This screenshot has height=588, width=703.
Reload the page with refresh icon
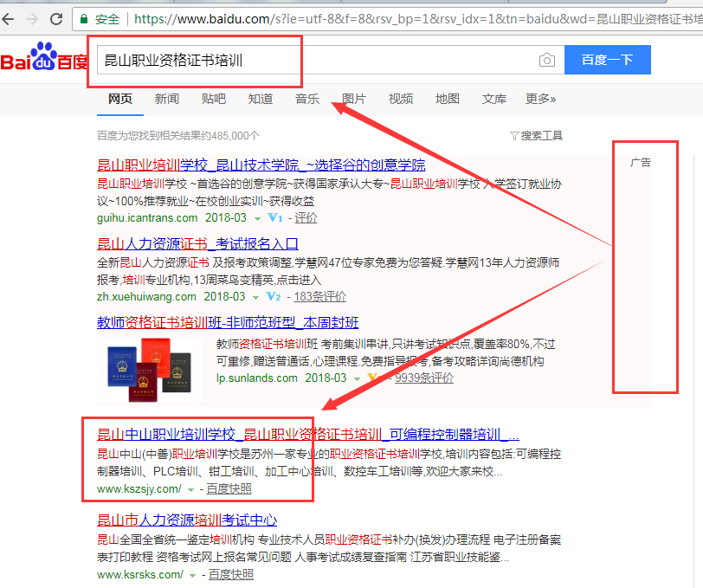pyautogui.click(x=56, y=18)
